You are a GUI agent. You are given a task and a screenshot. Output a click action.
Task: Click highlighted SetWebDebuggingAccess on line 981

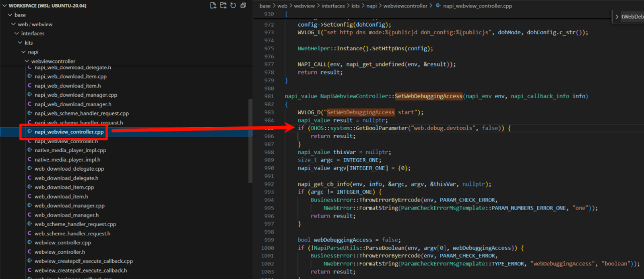pos(429,96)
